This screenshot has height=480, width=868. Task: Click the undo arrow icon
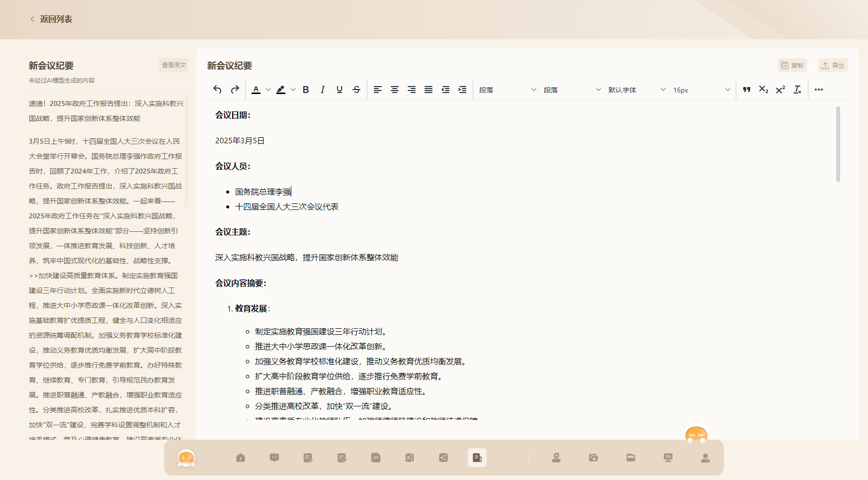click(217, 90)
